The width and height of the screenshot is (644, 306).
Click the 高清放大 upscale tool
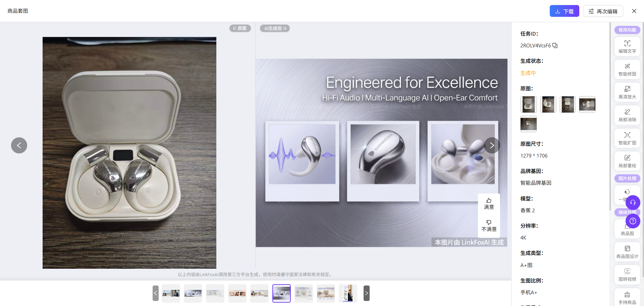click(x=627, y=92)
